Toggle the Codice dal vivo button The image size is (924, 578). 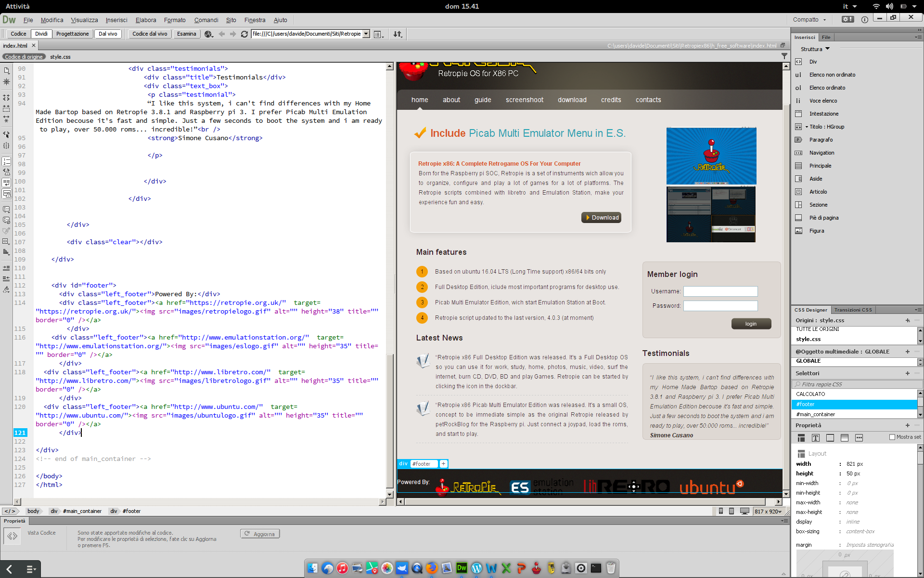pos(150,34)
